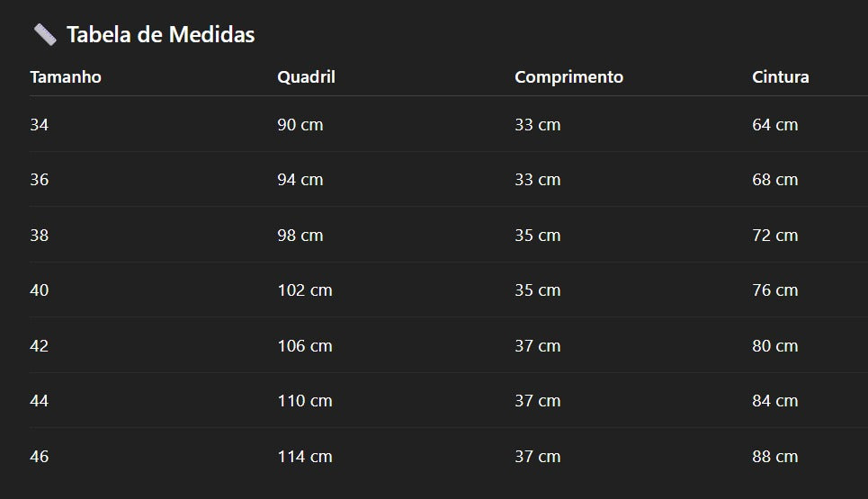Click the ruler icon beside Tabela de Medidas
Screen dimensions: 868x499
point(44,35)
